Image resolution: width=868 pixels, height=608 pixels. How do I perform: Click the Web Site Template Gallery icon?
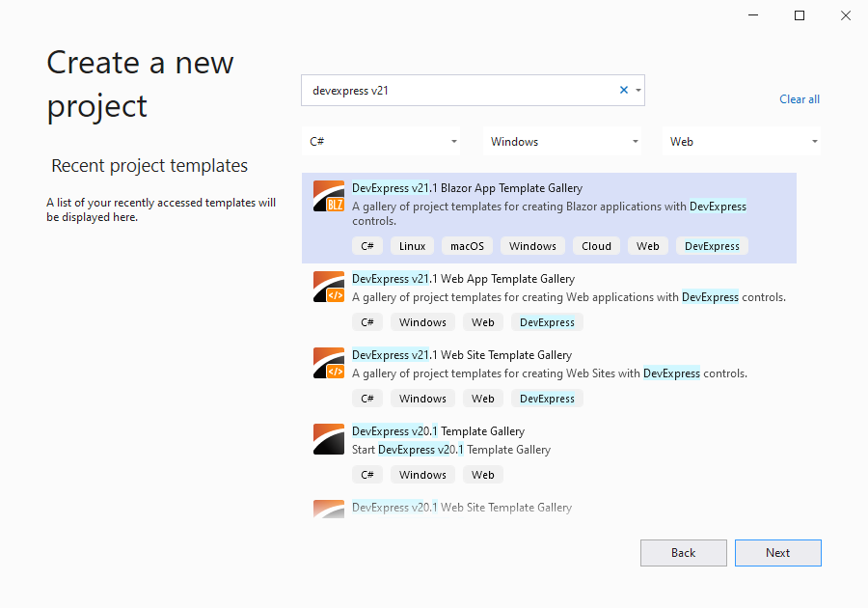pos(329,363)
